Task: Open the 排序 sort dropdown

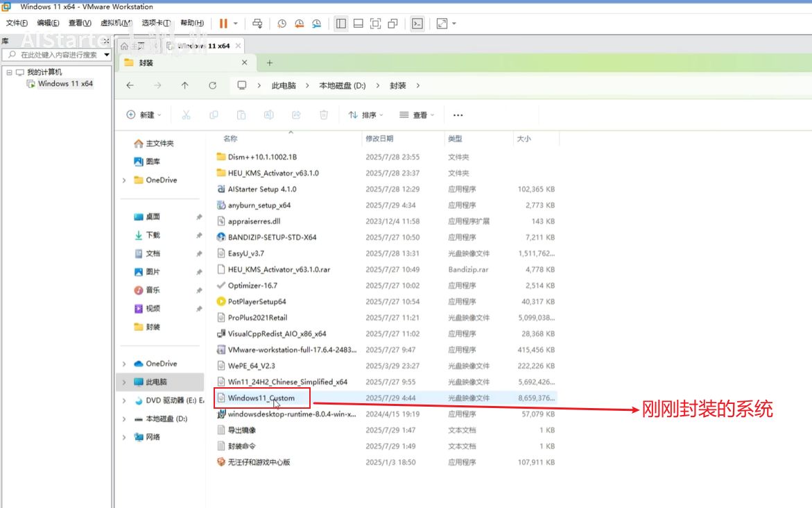Action: (x=365, y=115)
